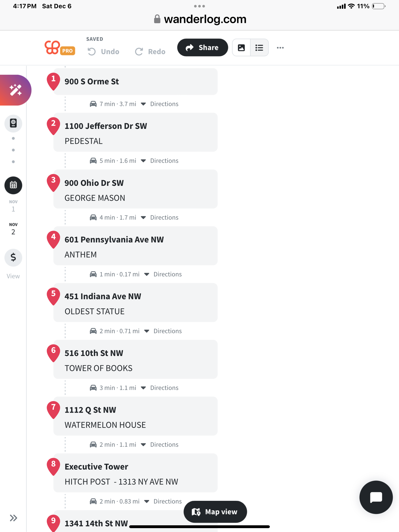Expand the sidebar with double chevron

point(13,518)
